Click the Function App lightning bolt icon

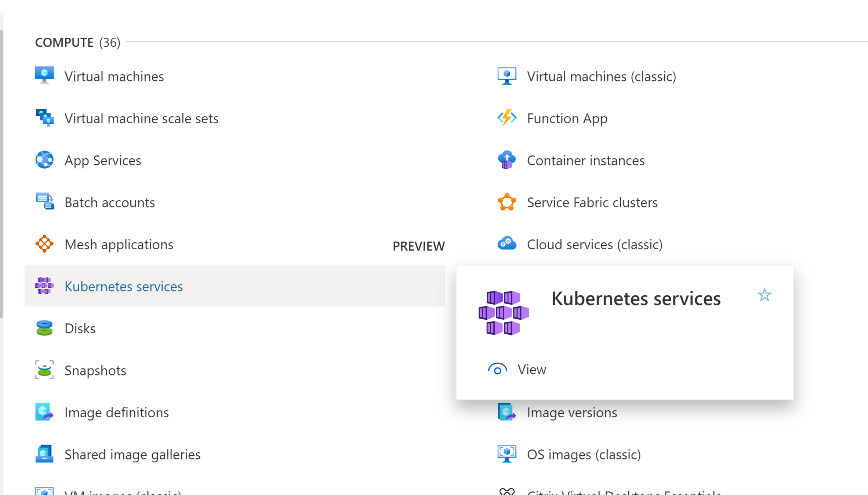(x=507, y=118)
